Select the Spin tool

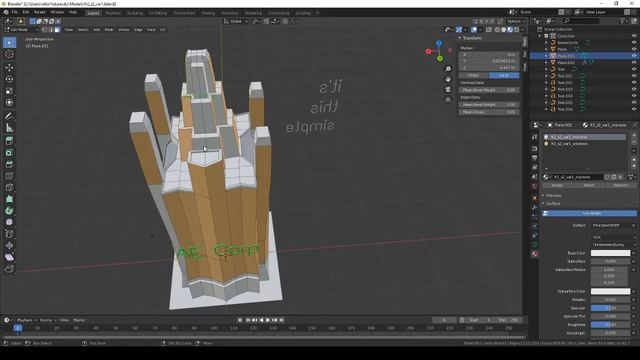tap(9, 211)
